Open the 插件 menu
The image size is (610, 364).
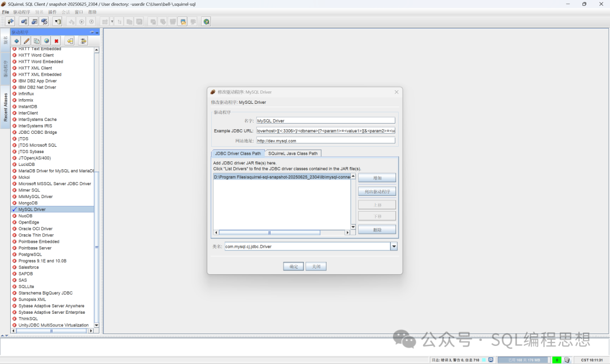point(53,12)
